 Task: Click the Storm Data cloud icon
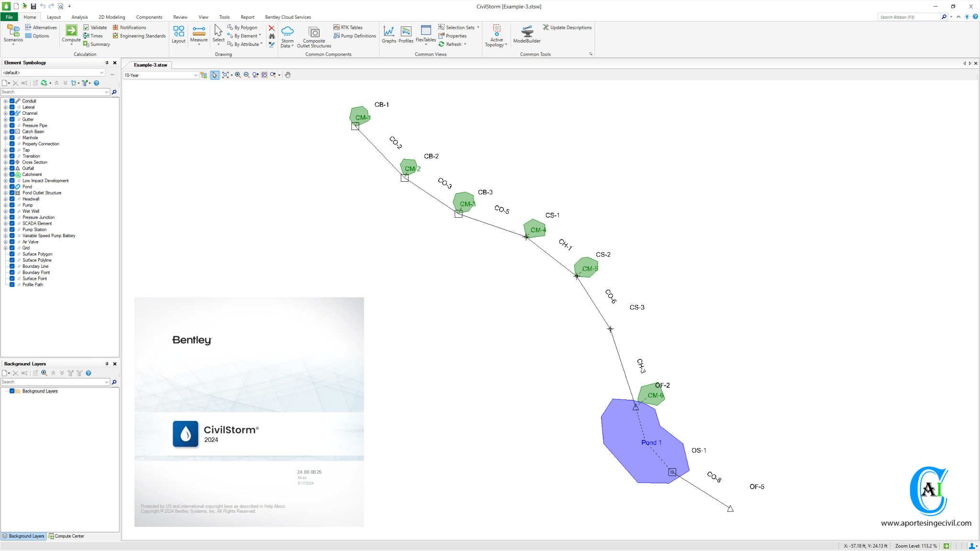coord(287,32)
